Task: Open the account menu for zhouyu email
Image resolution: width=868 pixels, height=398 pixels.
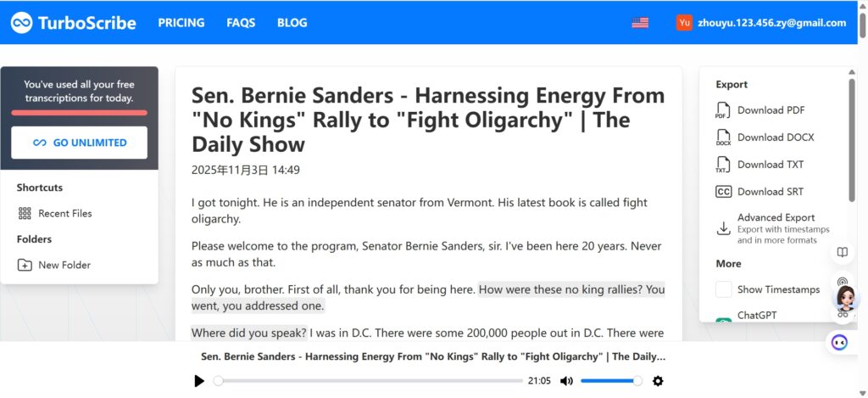Action: (x=760, y=23)
